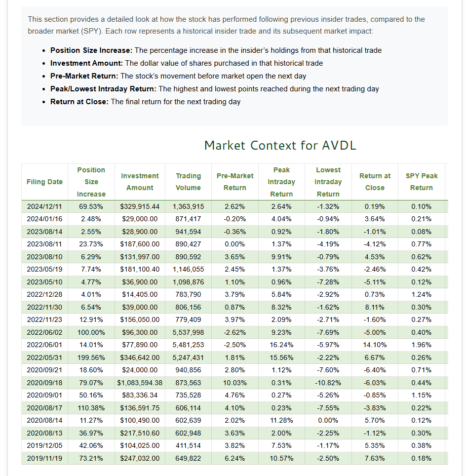Click the Filing Date column header
Screen dimensions: 466x476
44,182
